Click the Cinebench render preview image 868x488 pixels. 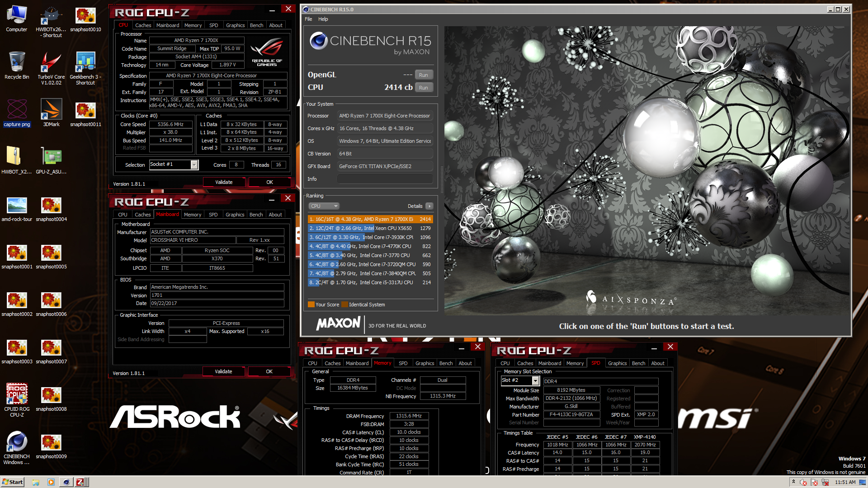647,171
